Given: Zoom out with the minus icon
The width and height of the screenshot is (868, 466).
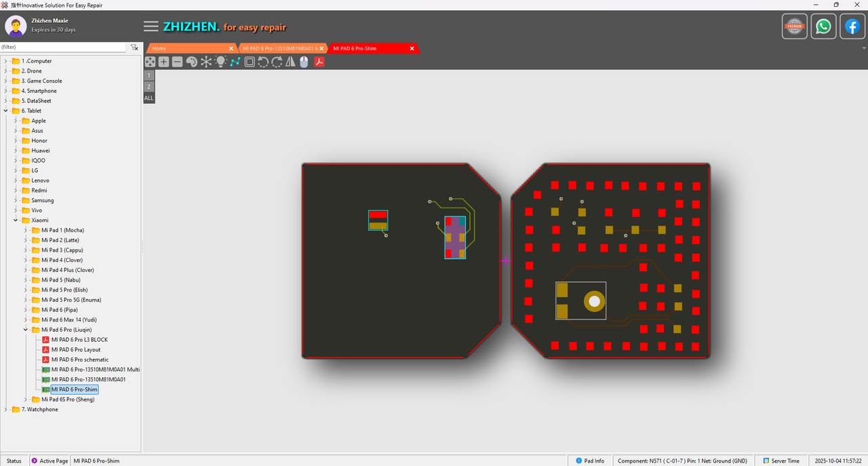Looking at the screenshot, I should (x=177, y=62).
